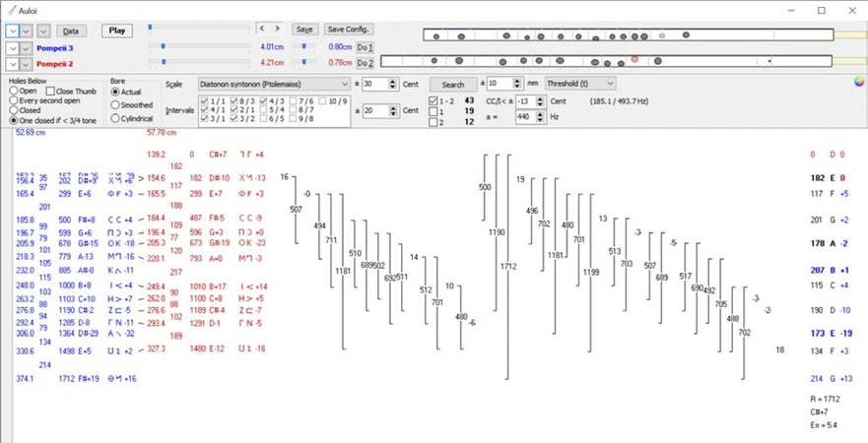Click the red-outlined hole on lower pipe
Image resolution: width=868 pixels, height=443 pixels.
[x=635, y=60]
